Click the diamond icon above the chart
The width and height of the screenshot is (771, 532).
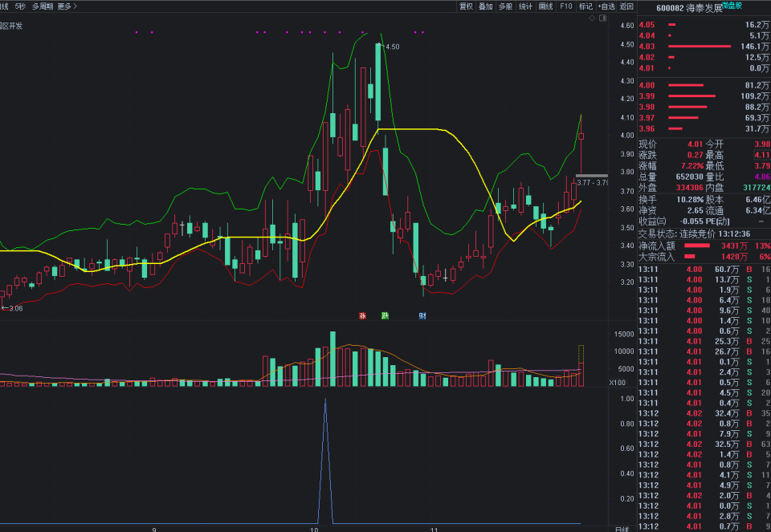592,18
